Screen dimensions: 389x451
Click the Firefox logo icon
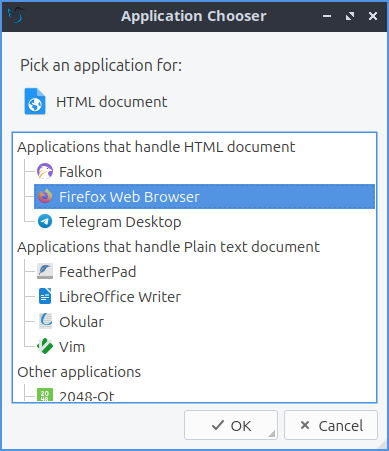[x=45, y=197]
